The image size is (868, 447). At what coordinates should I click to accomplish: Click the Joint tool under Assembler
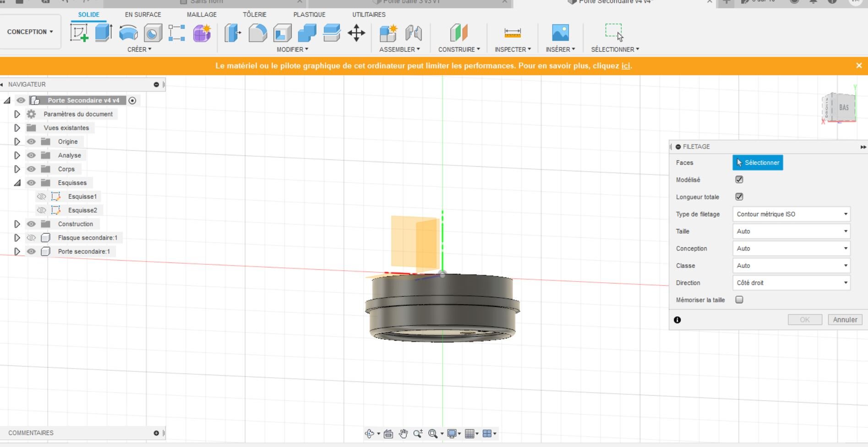(x=413, y=33)
